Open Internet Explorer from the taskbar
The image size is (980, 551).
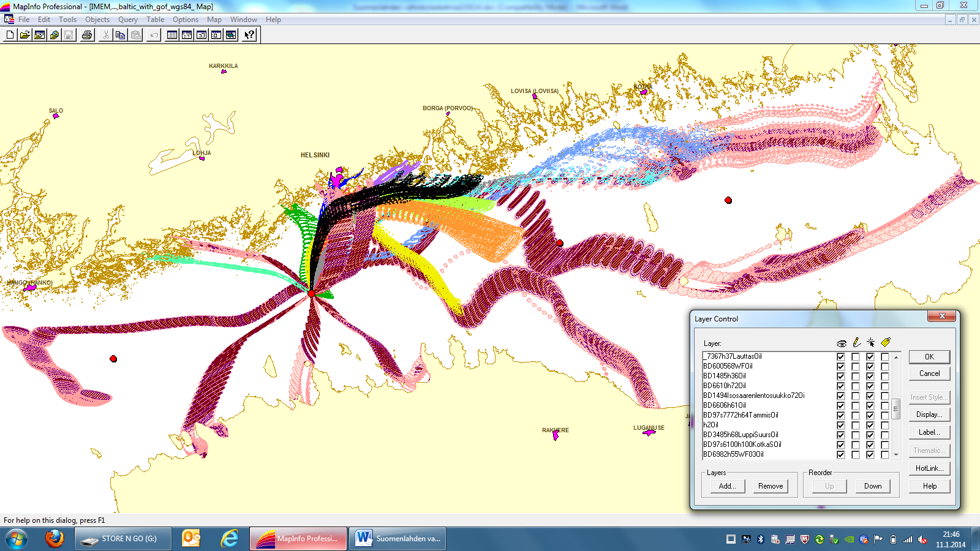point(230,539)
